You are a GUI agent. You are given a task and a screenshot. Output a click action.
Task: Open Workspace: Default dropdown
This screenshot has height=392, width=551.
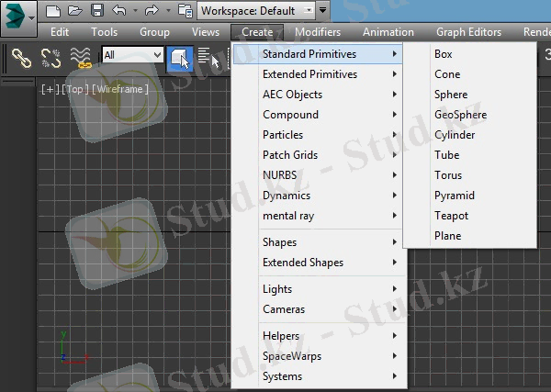tap(256, 11)
